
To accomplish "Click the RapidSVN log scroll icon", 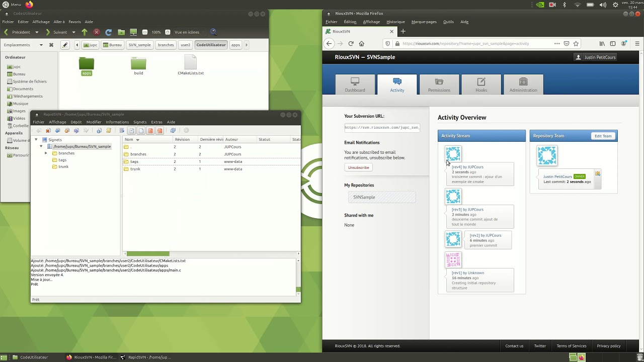I will pyautogui.click(x=109, y=131).
